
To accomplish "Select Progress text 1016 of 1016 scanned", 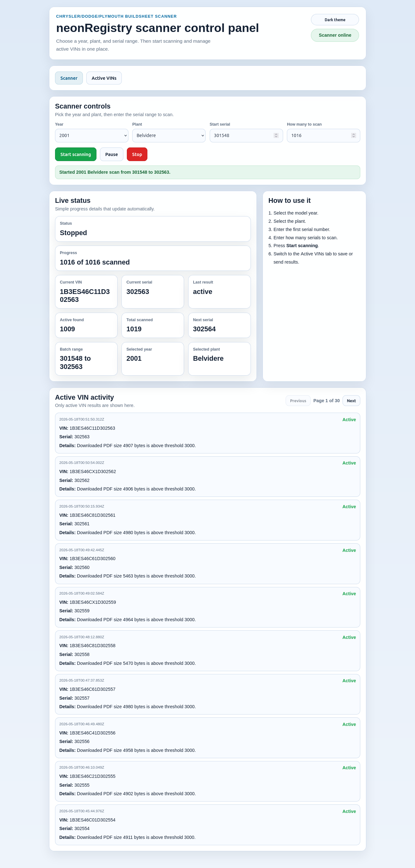I will pos(95,262).
